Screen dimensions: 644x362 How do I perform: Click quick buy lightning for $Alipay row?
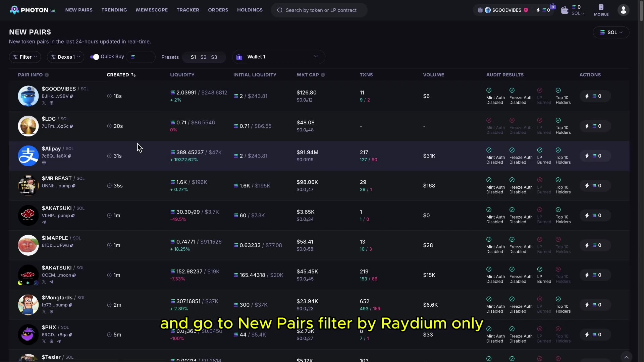587,156
